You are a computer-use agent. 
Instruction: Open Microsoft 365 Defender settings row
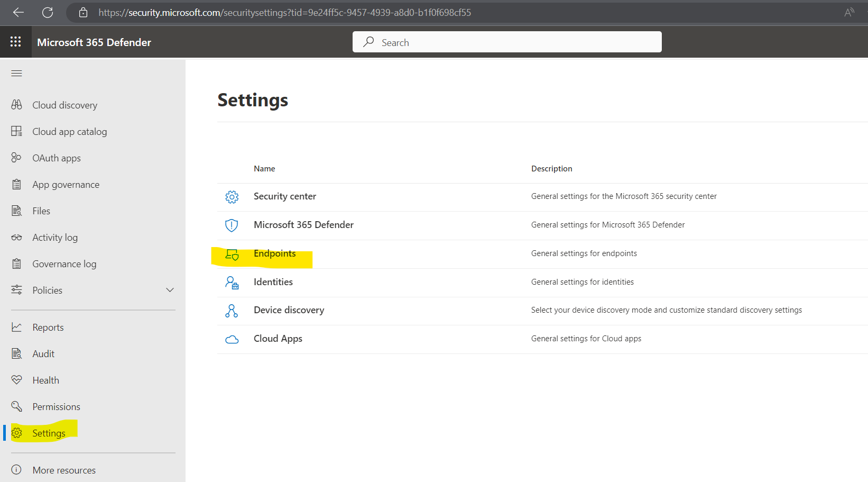point(304,225)
